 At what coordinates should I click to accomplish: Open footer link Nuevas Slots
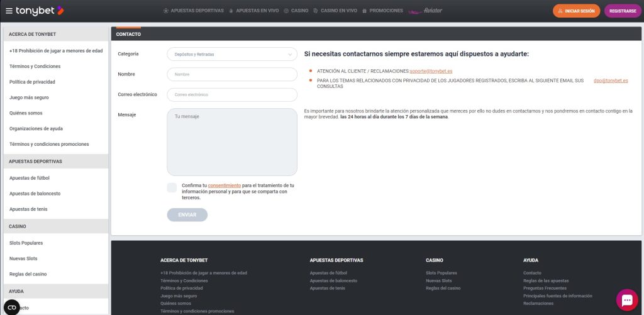pos(438,280)
